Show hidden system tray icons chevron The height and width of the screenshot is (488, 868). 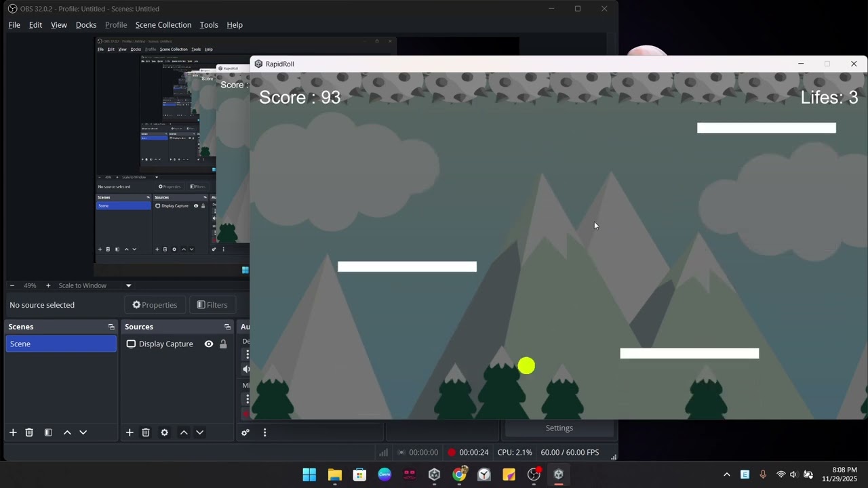click(x=727, y=474)
